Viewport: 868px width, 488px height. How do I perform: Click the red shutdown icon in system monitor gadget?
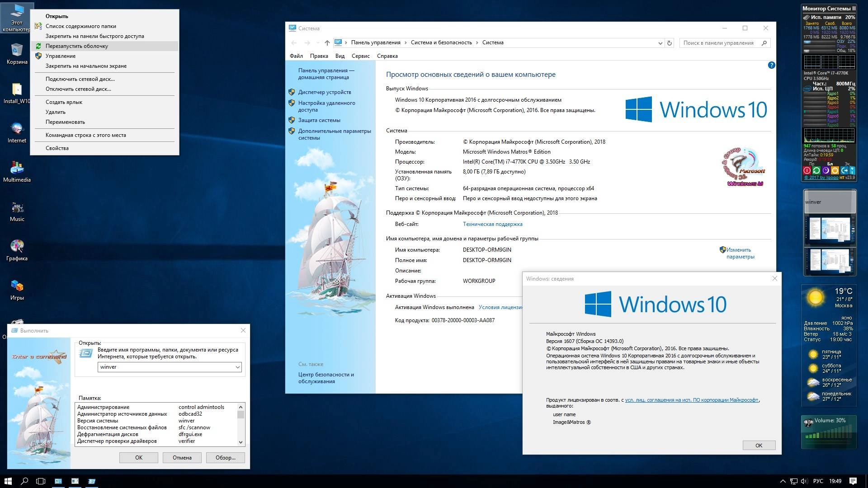point(807,170)
